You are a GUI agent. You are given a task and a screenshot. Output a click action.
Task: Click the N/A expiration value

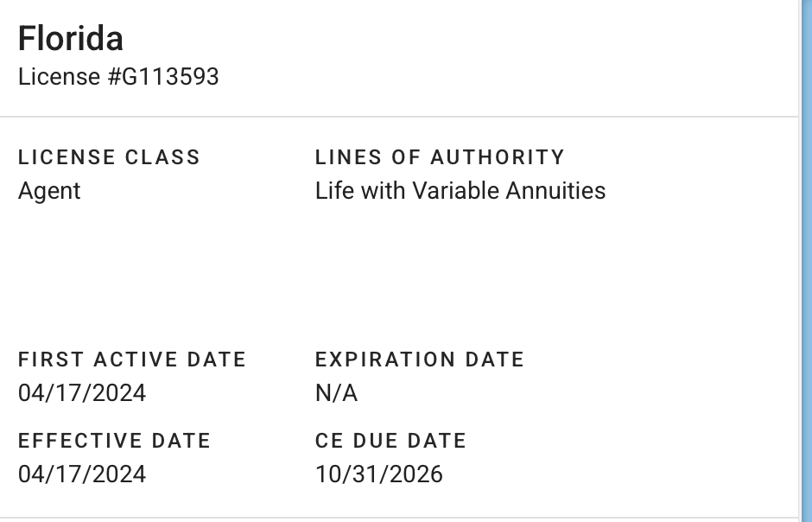tap(336, 393)
